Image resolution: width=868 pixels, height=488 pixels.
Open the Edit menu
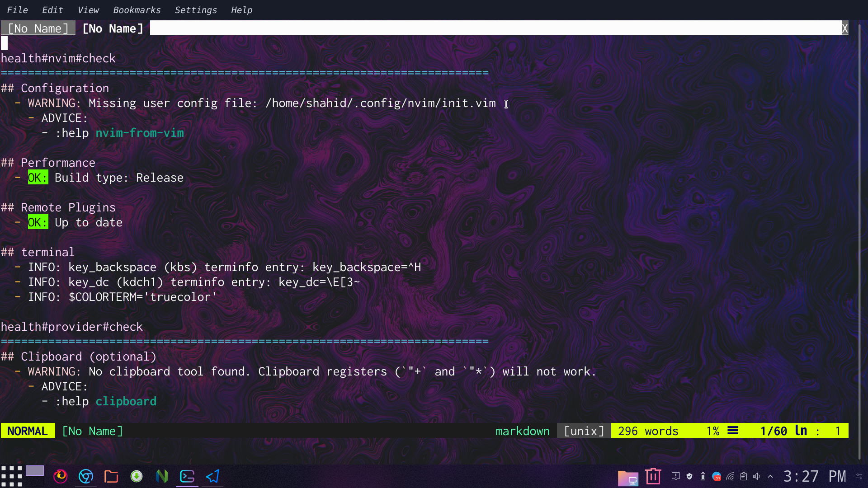pyautogui.click(x=52, y=10)
